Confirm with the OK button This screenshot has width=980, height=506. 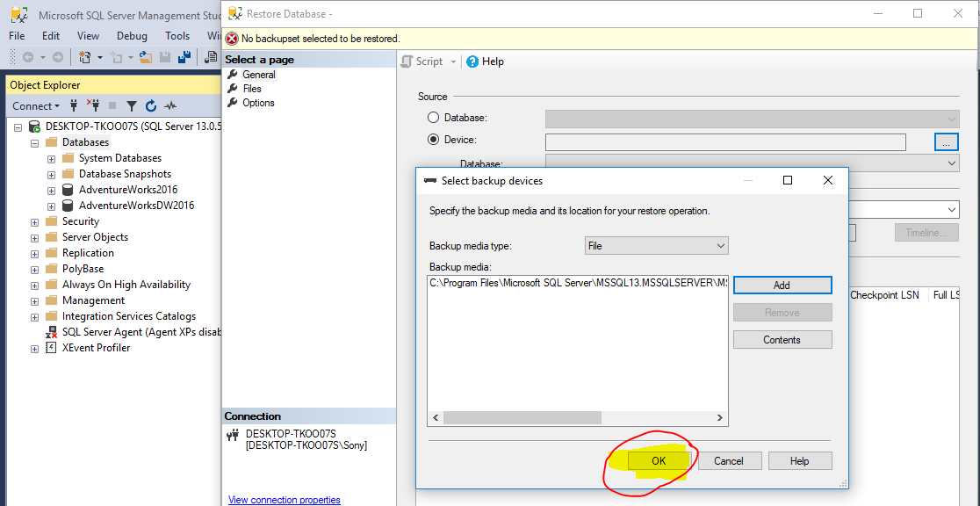659,461
